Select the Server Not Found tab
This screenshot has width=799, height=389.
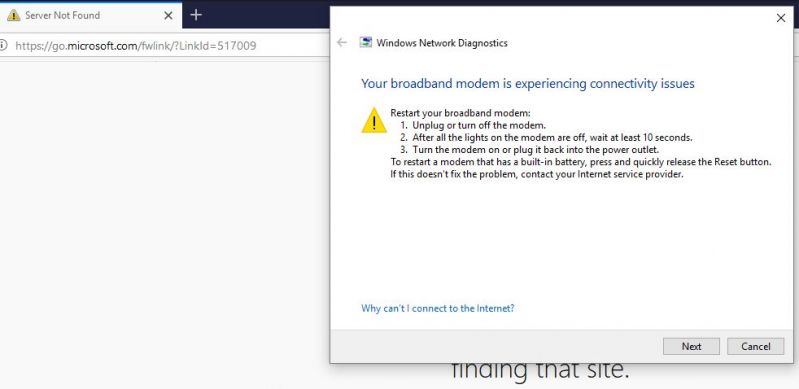tap(91, 15)
